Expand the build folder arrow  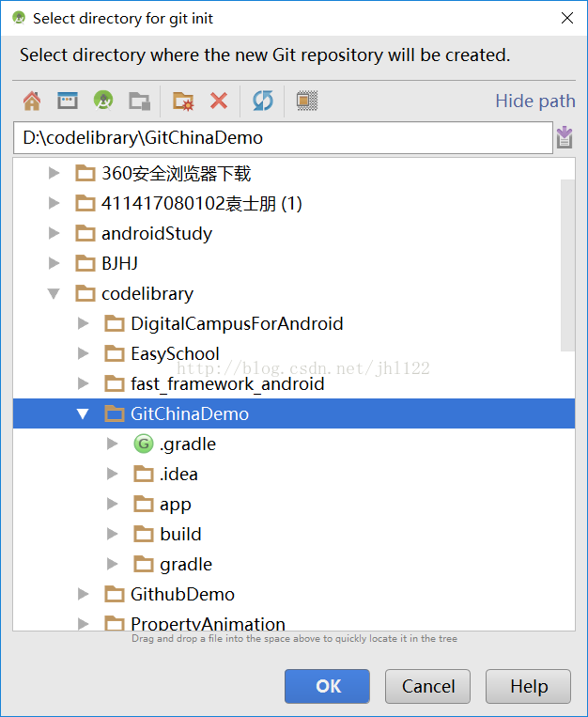coord(112,534)
